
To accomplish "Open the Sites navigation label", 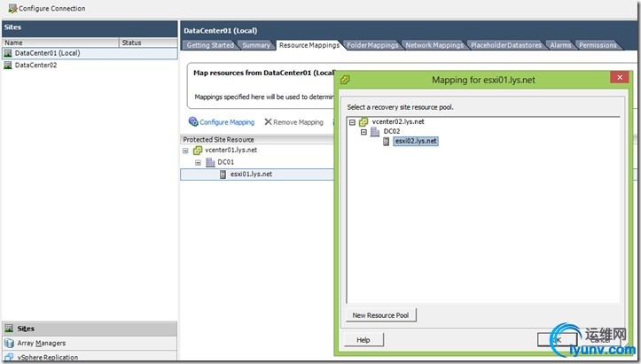I will pos(26,329).
